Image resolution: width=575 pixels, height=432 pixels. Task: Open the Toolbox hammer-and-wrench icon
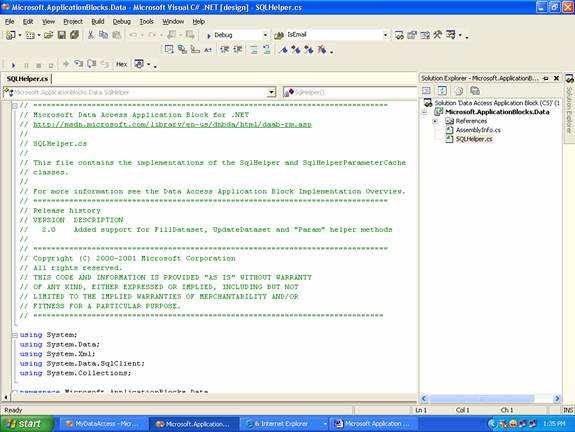(x=437, y=35)
